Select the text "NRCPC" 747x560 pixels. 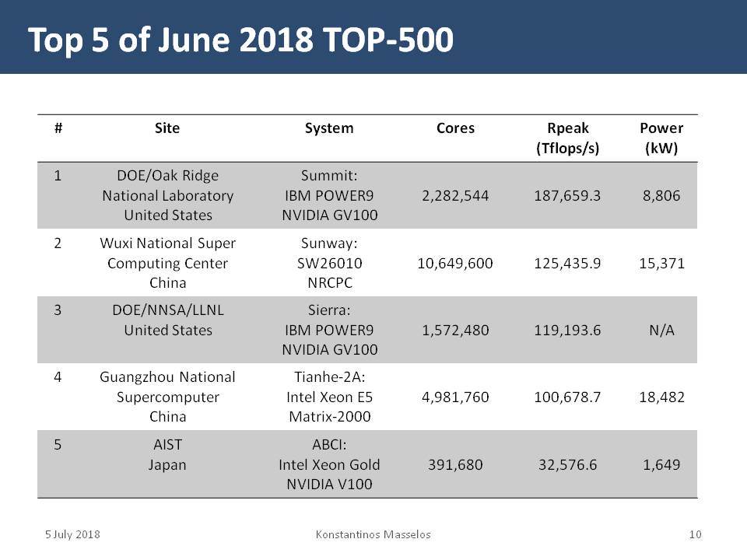click(x=330, y=283)
